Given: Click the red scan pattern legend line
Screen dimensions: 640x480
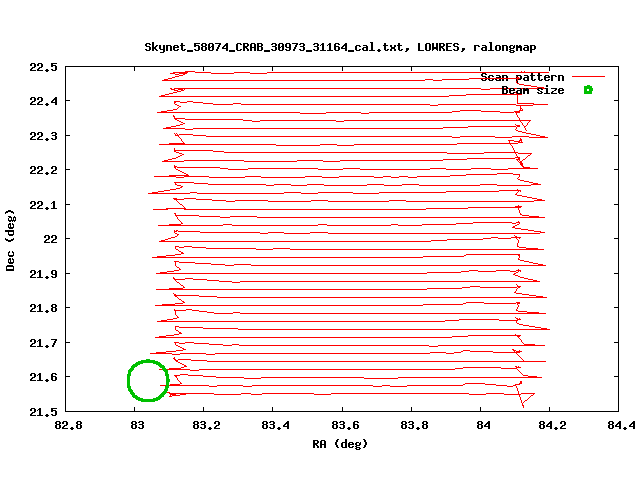Looking at the screenshot, I should (x=588, y=76).
